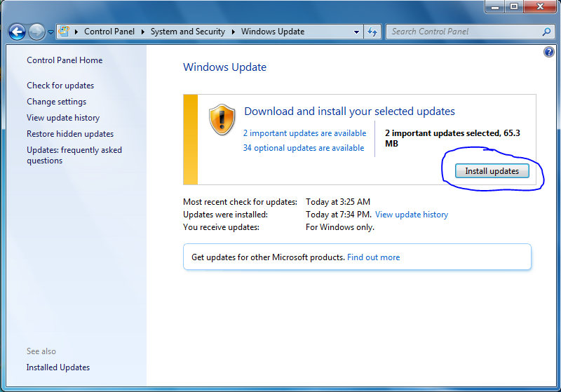Viewport: 561px width, 392px height.
Task: Open Installed Updates link
Action: tap(58, 367)
